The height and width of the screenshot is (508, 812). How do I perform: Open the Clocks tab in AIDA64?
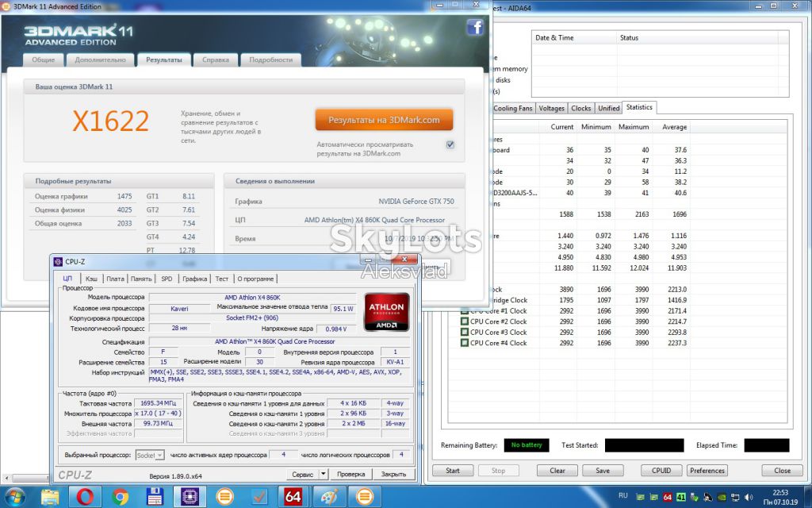tap(580, 108)
